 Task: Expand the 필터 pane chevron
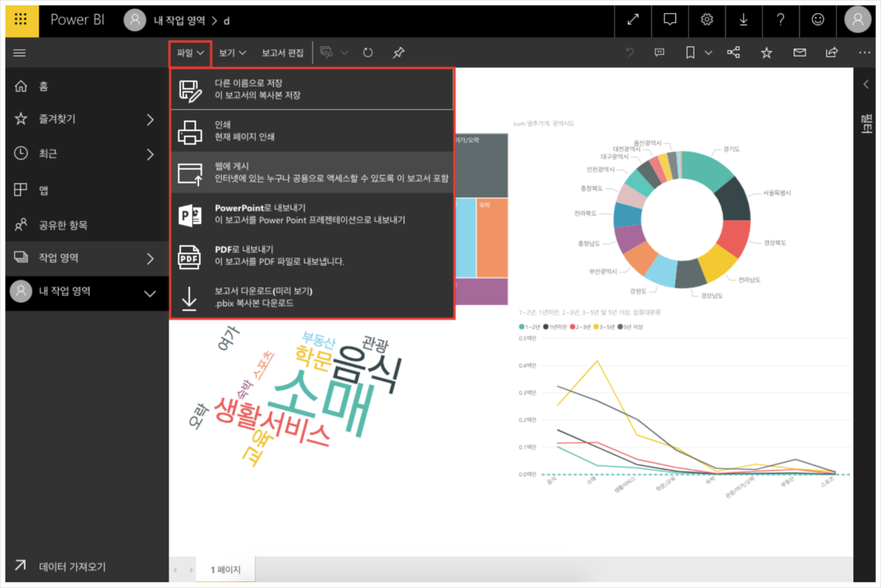coord(866,84)
